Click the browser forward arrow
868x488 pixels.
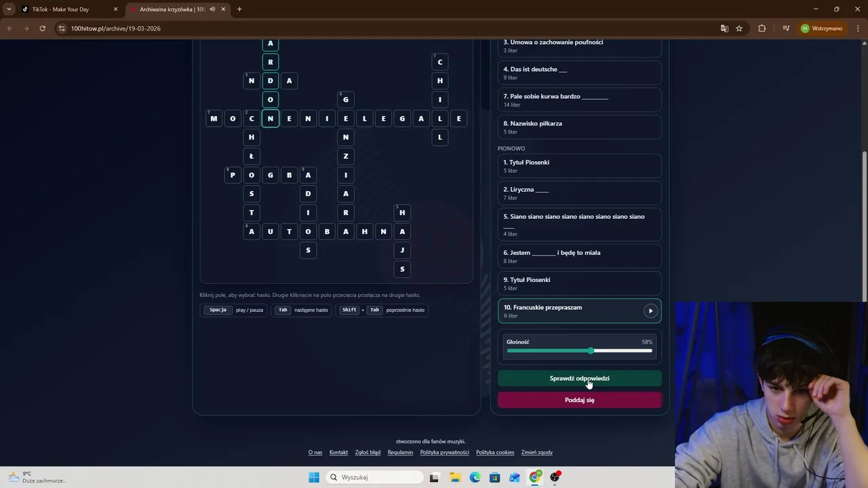point(26,28)
